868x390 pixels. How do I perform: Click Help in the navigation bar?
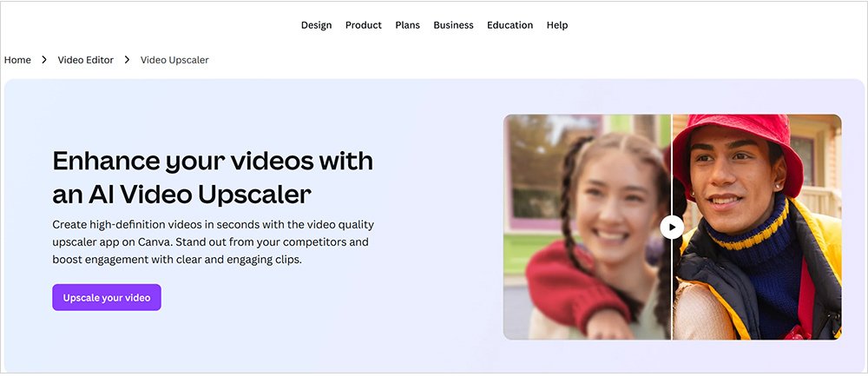click(x=557, y=25)
